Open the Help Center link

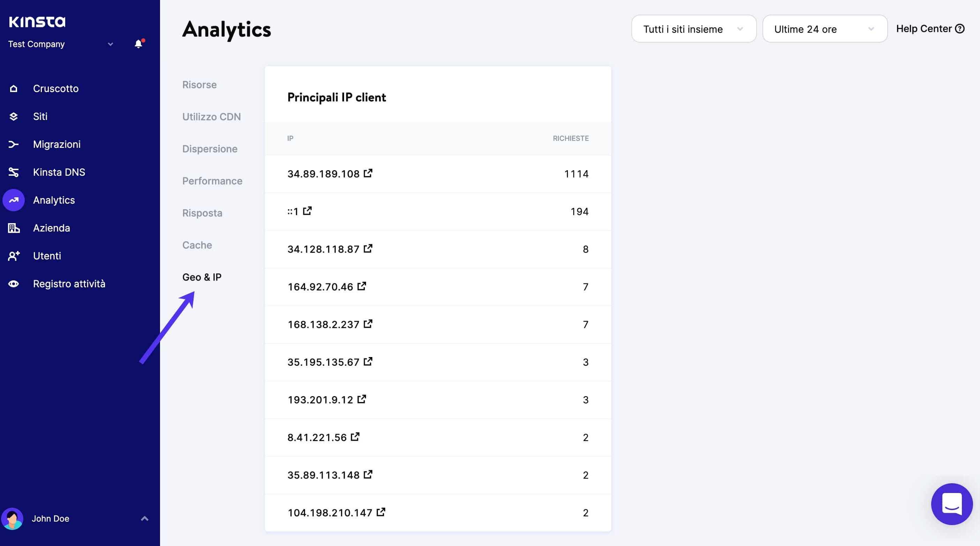click(929, 29)
